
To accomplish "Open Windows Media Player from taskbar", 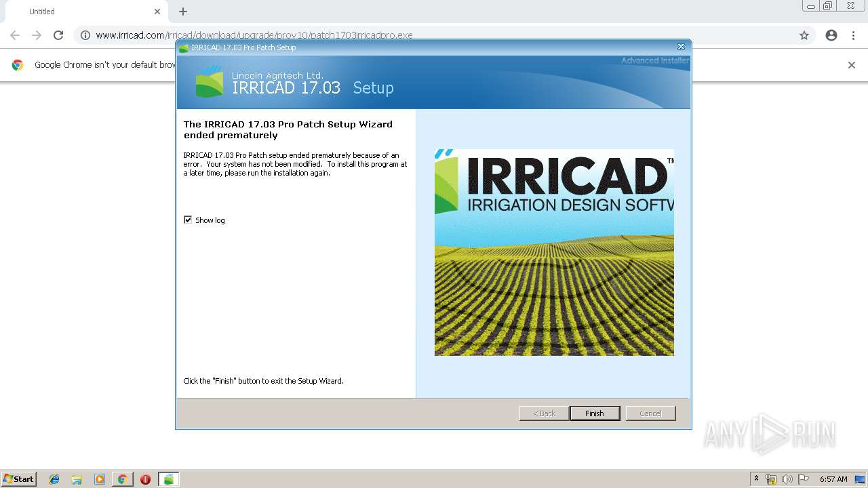I will (x=100, y=479).
